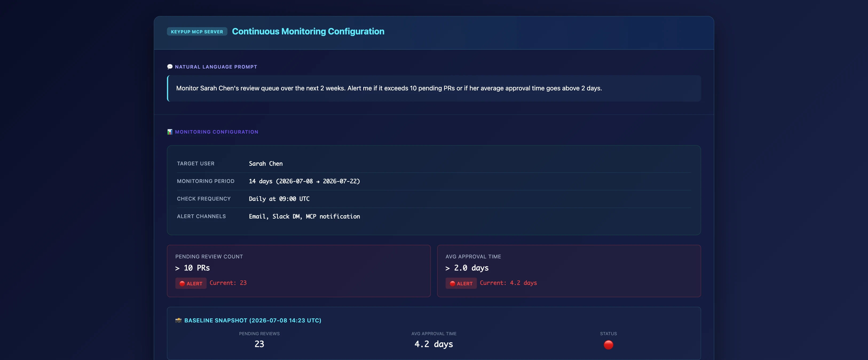Screen dimensions: 868x360
Task: Select the 14 days date range value
Action: pos(304,181)
